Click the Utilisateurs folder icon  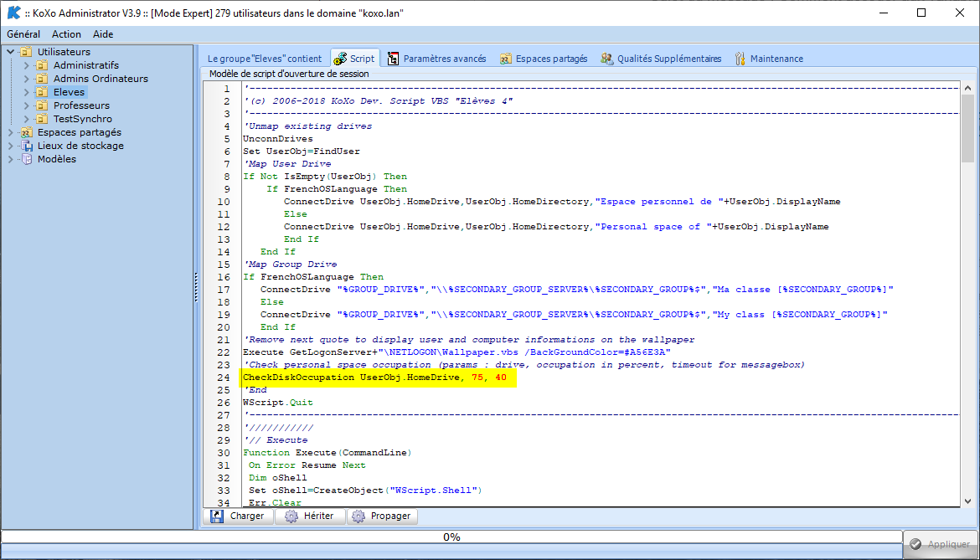pyautogui.click(x=26, y=52)
